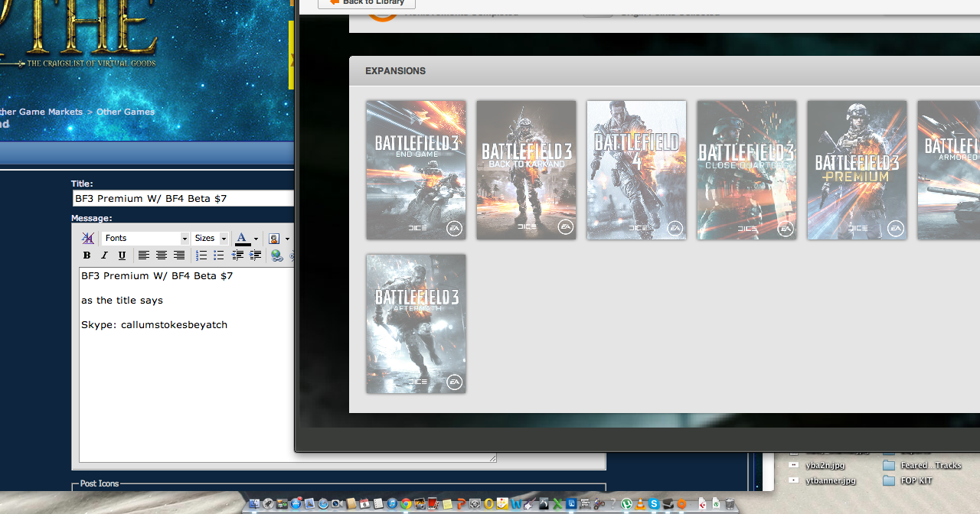The height and width of the screenshot is (514, 980).
Task: Click the Insert Link globe icon
Action: pyautogui.click(x=276, y=255)
